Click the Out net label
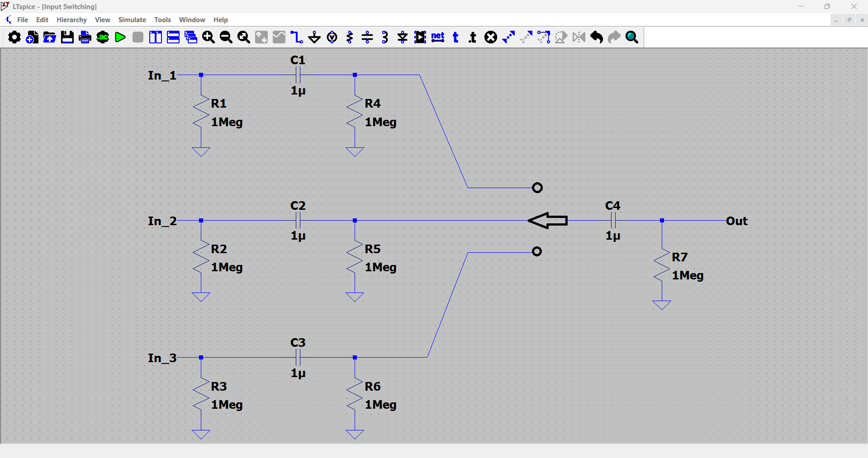 pos(737,221)
